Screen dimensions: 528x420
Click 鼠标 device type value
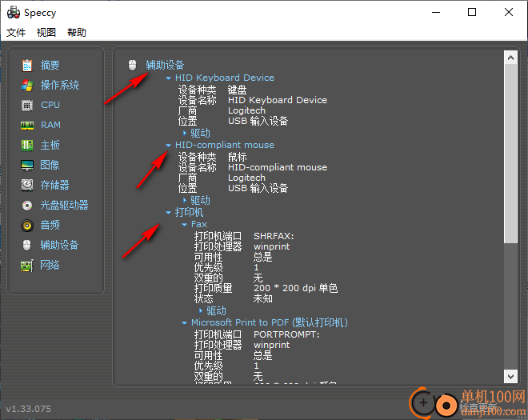coord(237,157)
